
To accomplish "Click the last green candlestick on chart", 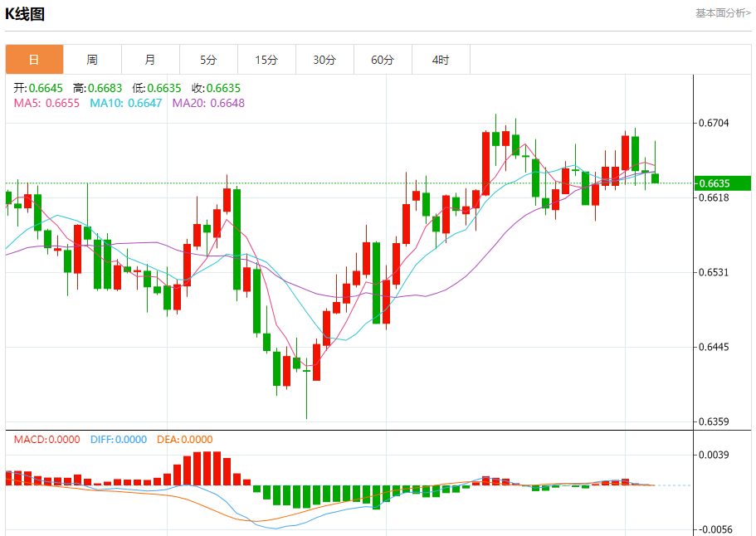I will [x=655, y=178].
